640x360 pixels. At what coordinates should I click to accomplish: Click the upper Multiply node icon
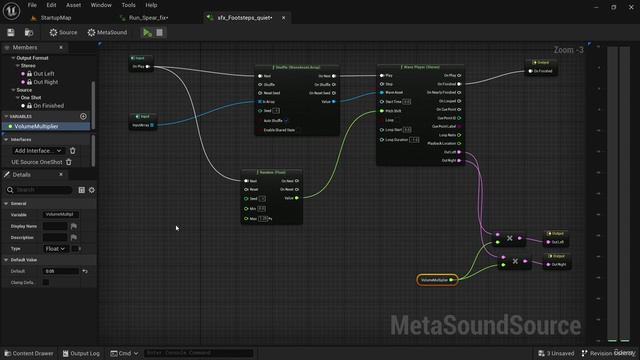(x=509, y=238)
